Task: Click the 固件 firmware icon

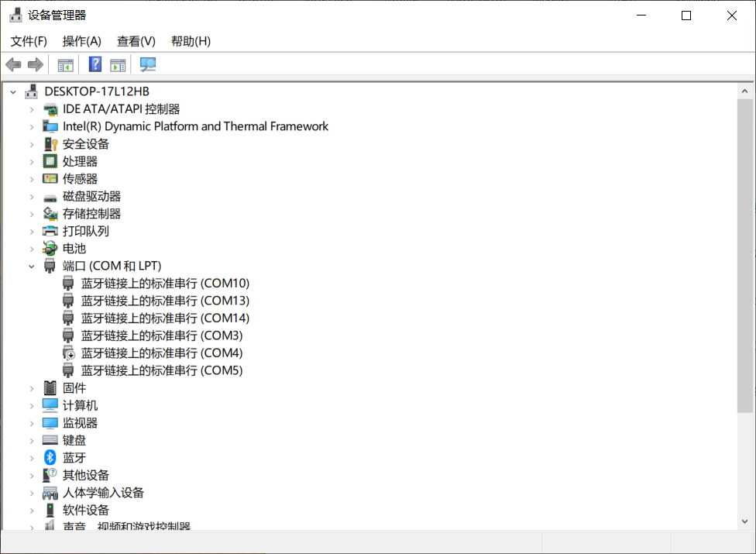Action: tap(50, 387)
